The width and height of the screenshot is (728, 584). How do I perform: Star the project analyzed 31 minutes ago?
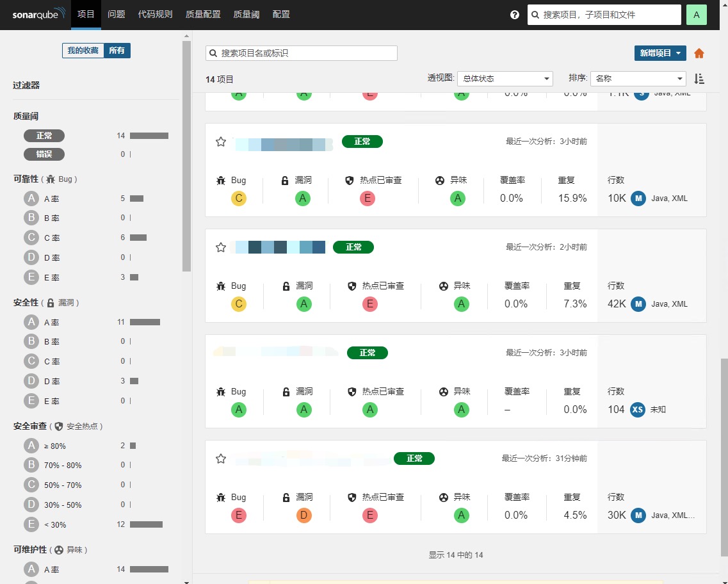221,458
